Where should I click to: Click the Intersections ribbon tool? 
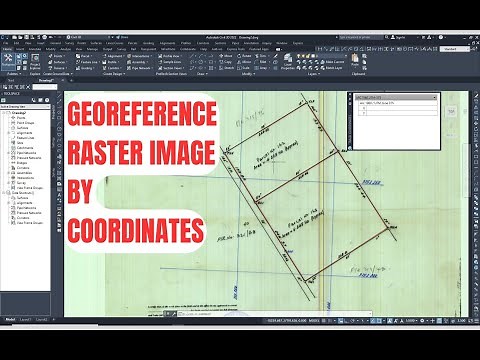pyautogui.click(x=140, y=56)
